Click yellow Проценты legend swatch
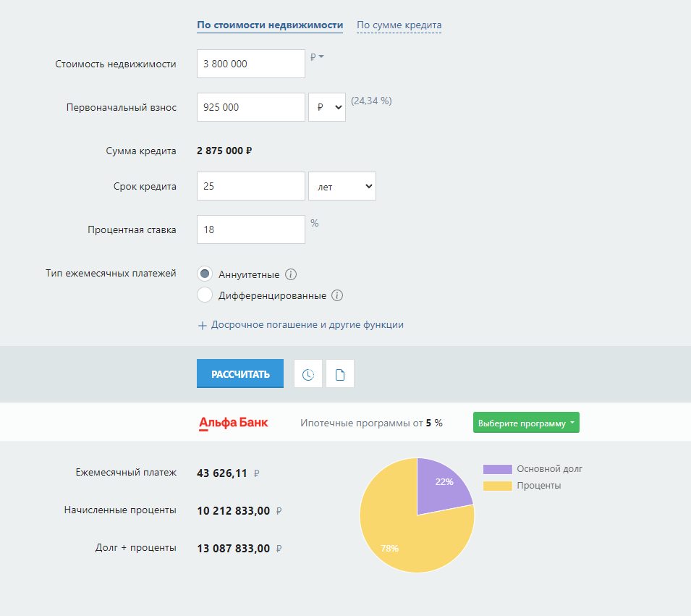The width and height of the screenshot is (691, 616). click(498, 486)
